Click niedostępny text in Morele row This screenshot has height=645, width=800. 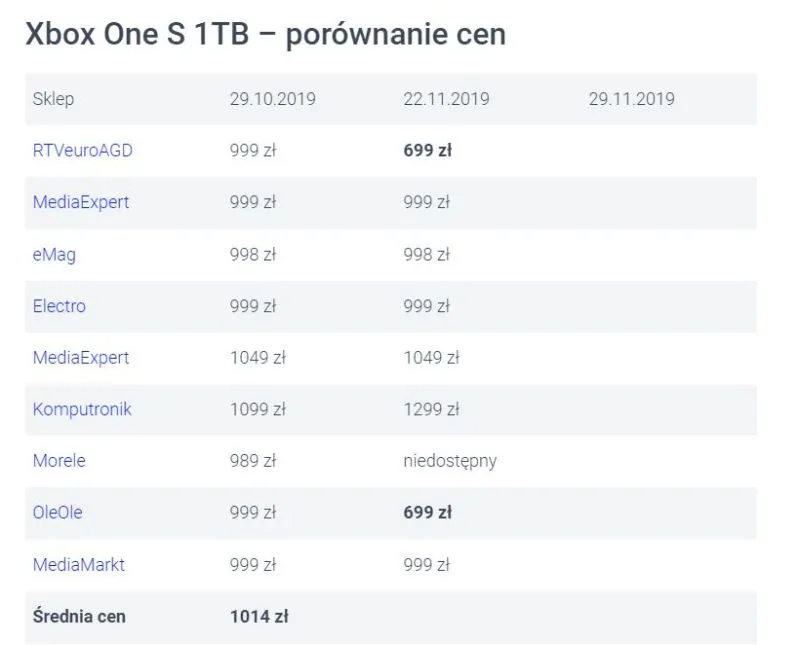pyautogui.click(x=450, y=461)
